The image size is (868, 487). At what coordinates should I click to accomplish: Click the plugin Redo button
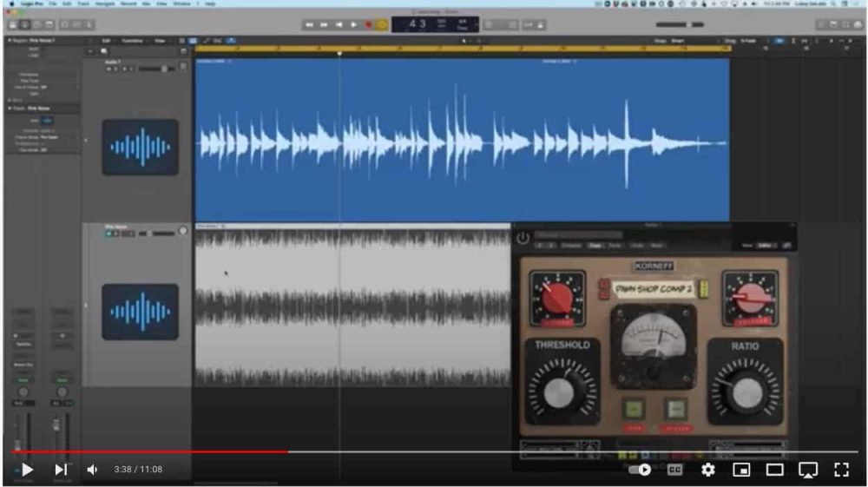click(656, 245)
